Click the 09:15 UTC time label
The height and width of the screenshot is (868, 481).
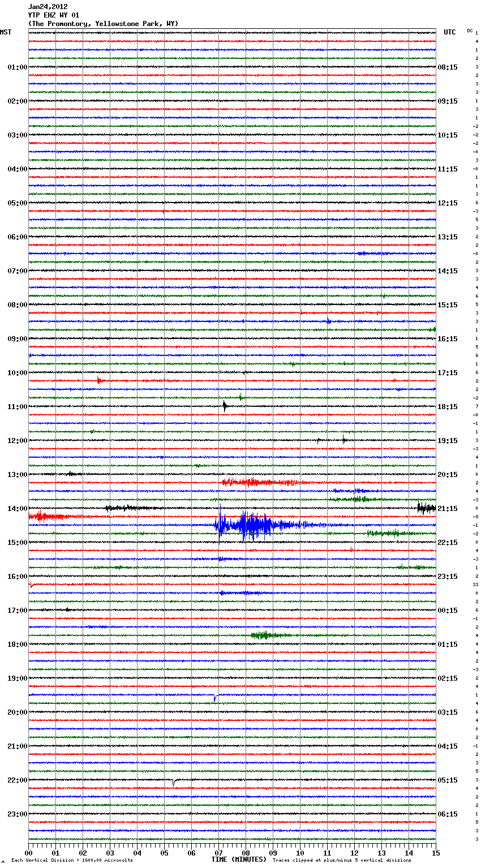click(x=448, y=101)
